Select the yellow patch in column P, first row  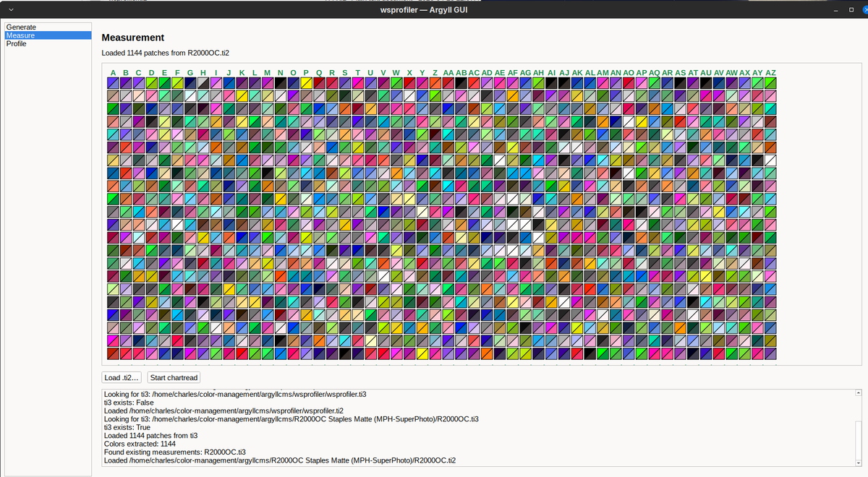[x=307, y=83]
